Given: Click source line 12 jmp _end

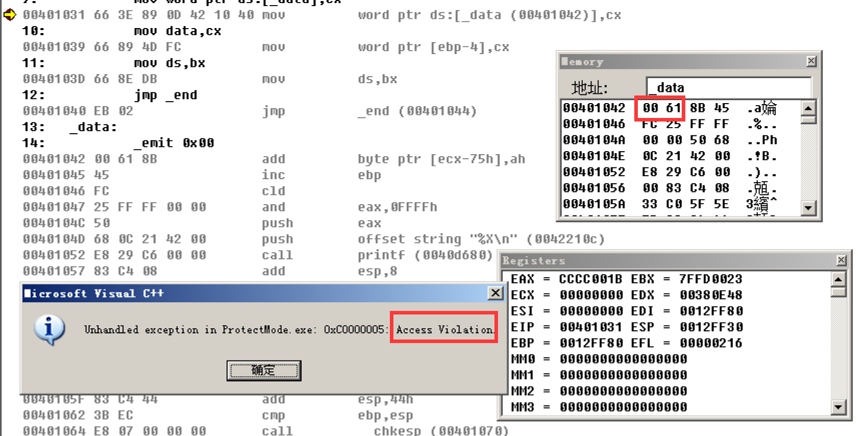Looking at the screenshot, I should [x=109, y=95].
